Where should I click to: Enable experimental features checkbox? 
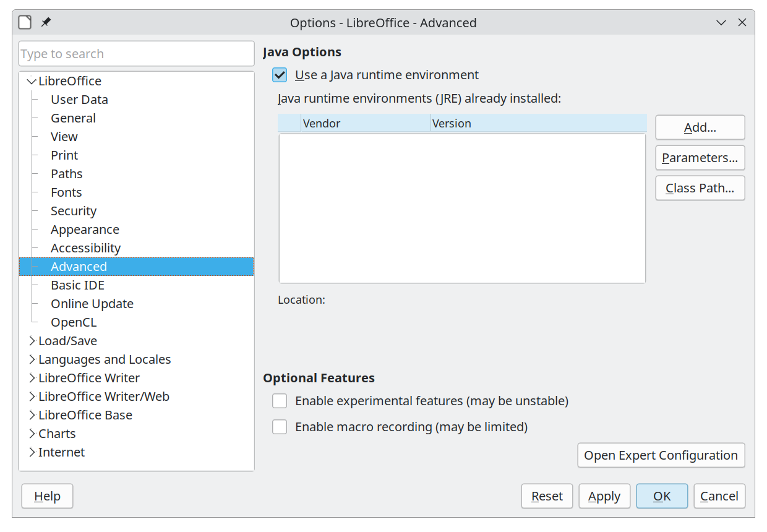tap(279, 400)
